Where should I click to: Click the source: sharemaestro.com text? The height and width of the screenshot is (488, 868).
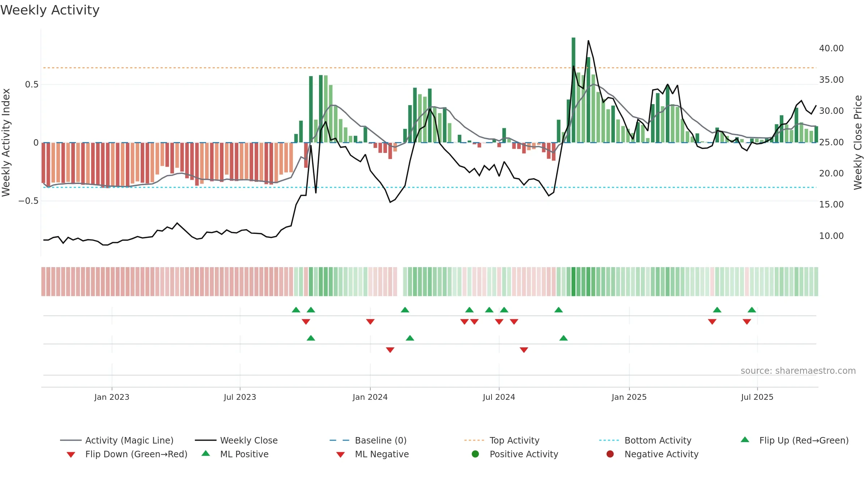pyautogui.click(x=798, y=371)
